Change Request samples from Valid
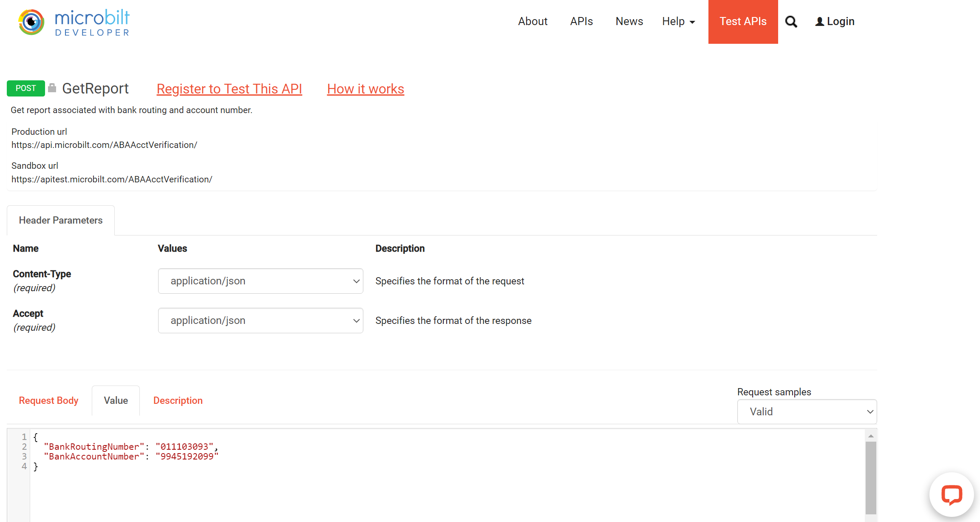Image resolution: width=980 pixels, height=522 pixels. [806, 411]
